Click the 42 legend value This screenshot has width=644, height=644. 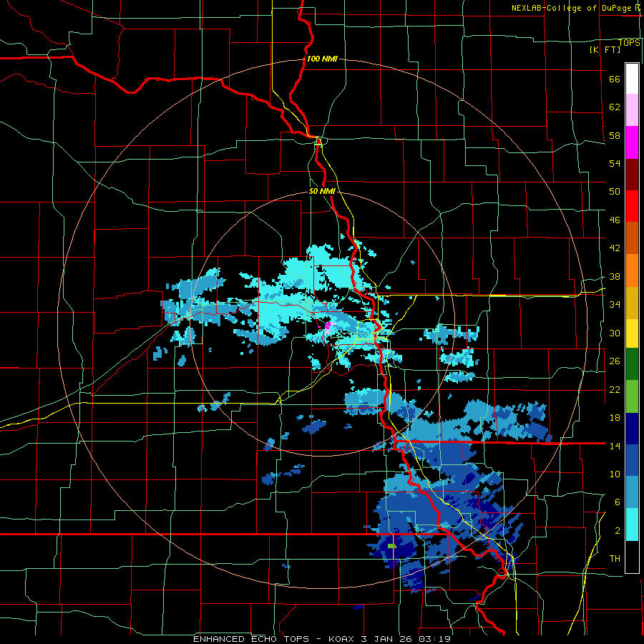tap(615, 248)
